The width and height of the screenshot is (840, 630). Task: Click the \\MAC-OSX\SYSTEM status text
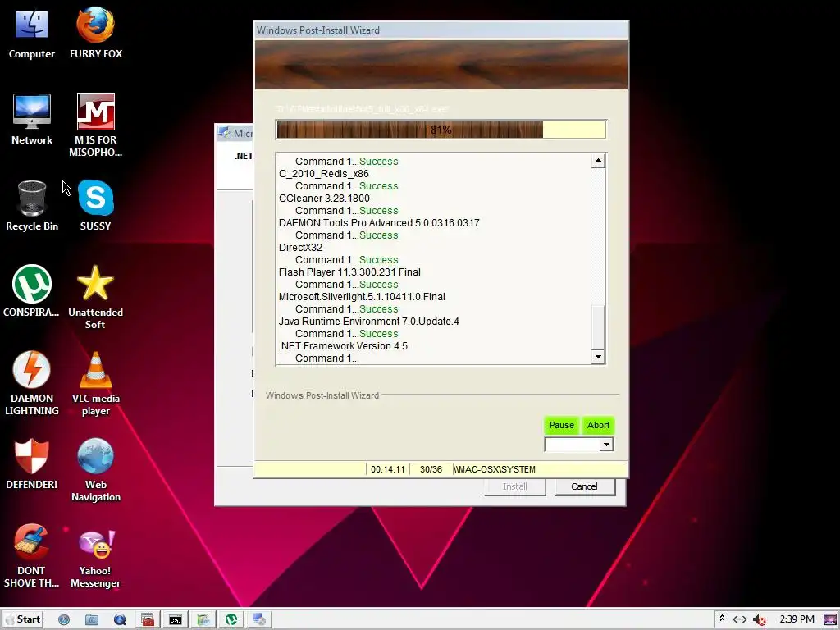494,469
